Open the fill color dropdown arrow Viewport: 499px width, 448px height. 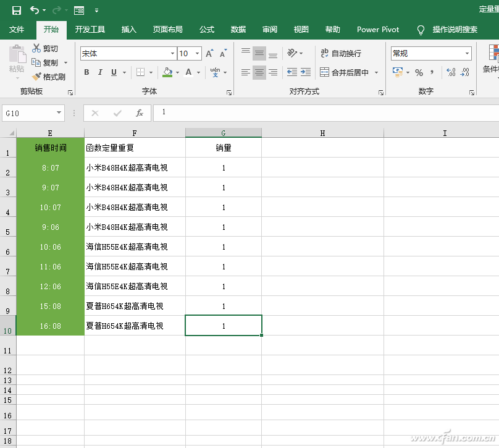pyautogui.click(x=177, y=72)
